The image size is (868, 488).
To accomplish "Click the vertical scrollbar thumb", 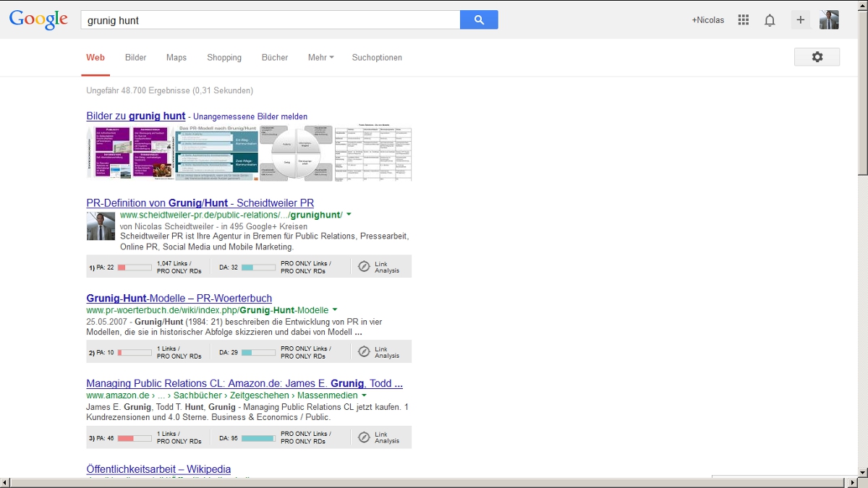I will [x=862, y=93].
